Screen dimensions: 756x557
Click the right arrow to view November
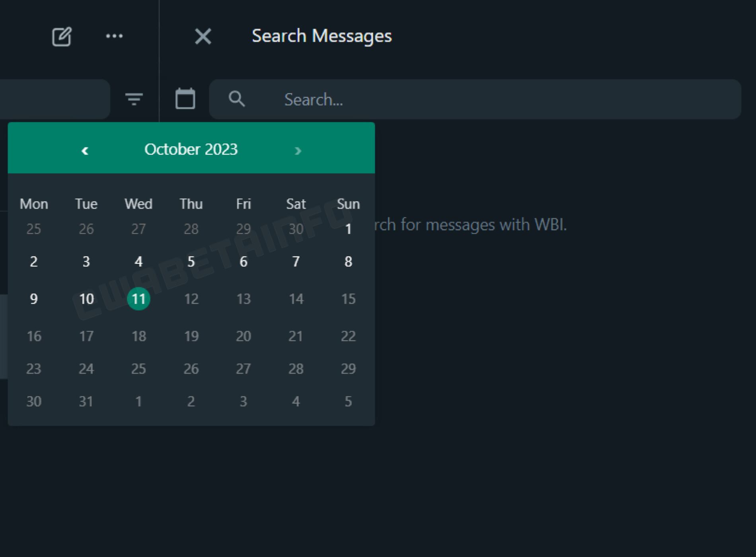point(298,150)
